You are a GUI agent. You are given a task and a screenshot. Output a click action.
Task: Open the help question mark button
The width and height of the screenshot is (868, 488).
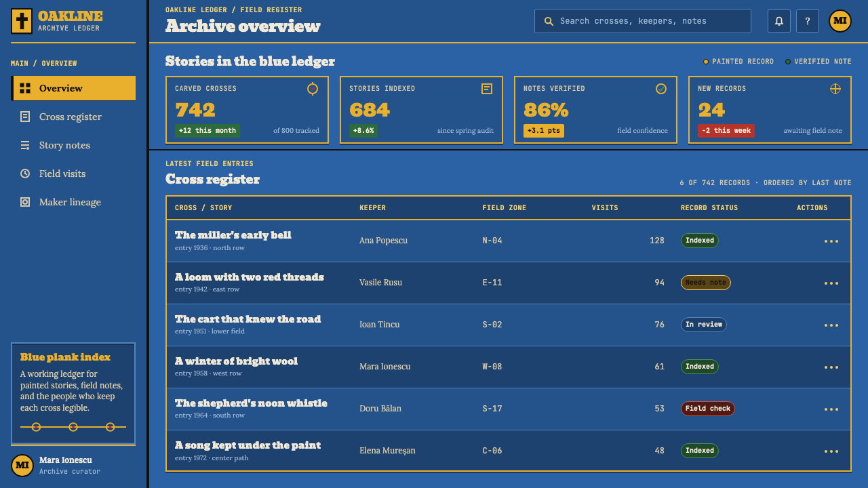click(808, 21)
